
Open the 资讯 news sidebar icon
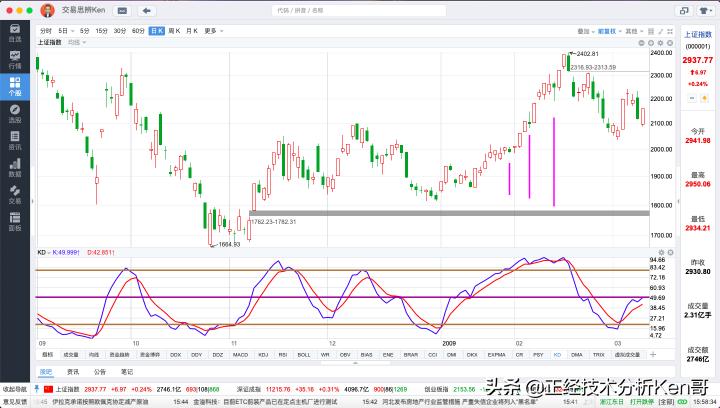point(15,141)
